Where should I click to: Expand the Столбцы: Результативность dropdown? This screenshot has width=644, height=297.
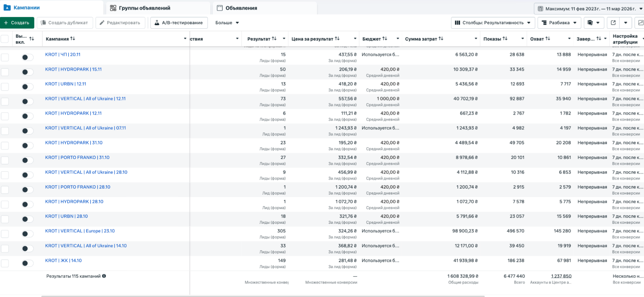[x=493, y=23]
